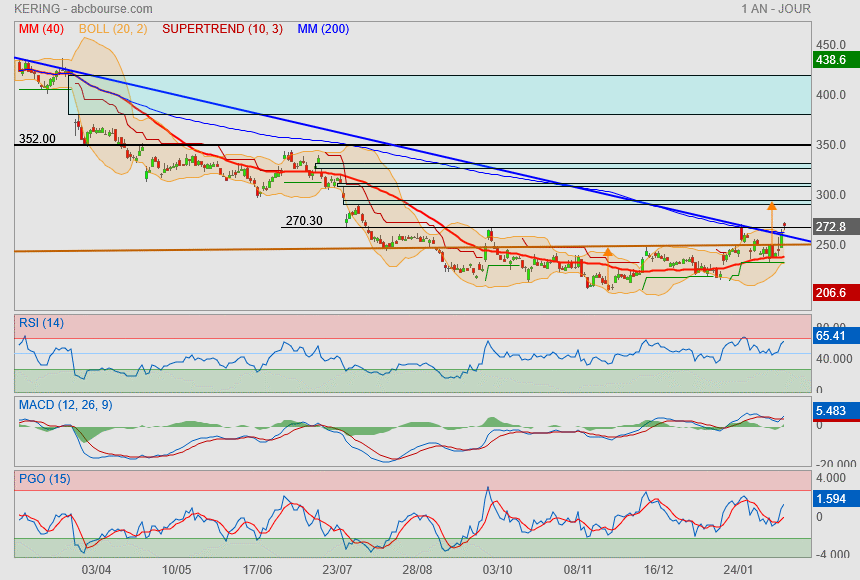Viewport: 860px width, 580px height.
Task: Click the 08/11 date axis label
Action: click(x=578, y=569)
